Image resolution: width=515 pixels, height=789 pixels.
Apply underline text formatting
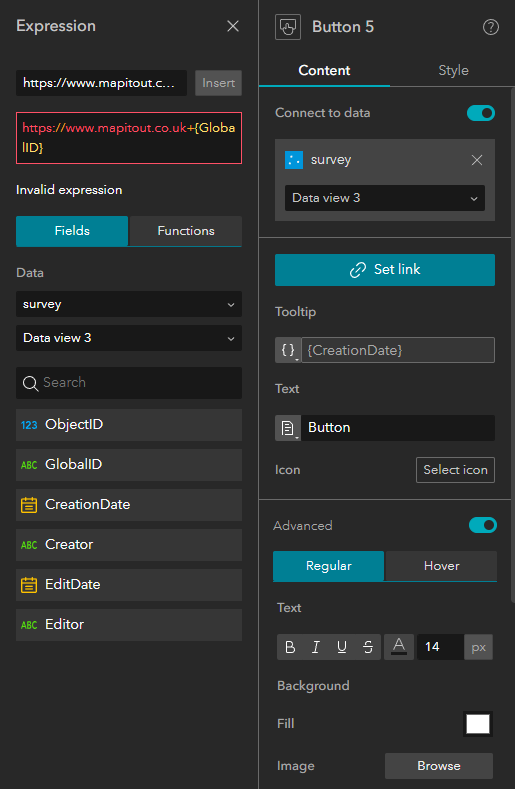(342, 647)
